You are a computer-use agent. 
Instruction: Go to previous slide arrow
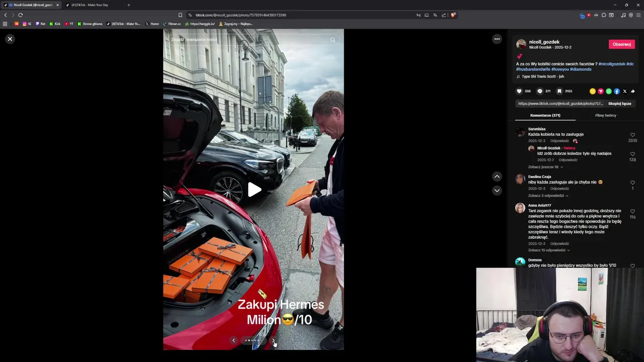233,340
